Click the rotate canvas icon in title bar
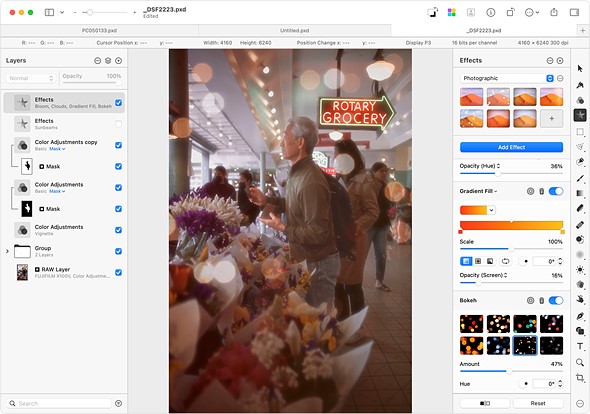590x414 pixels. coord(510,12)
